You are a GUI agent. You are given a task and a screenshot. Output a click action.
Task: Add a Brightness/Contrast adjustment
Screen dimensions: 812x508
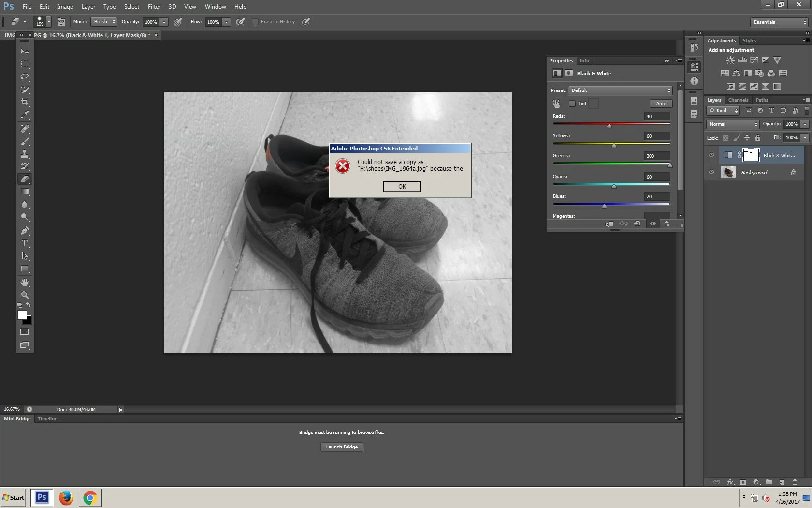click(730, 60)
